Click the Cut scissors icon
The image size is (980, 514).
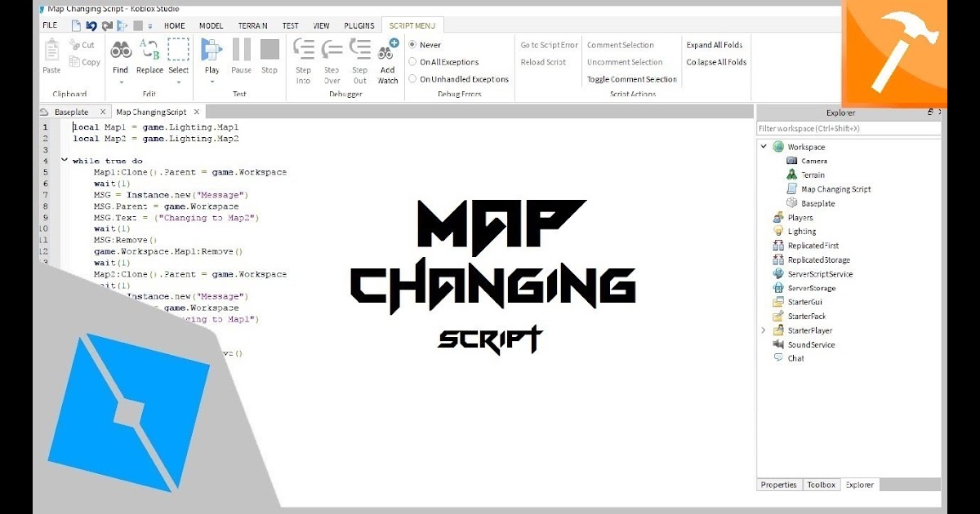(x=74, y=45)
